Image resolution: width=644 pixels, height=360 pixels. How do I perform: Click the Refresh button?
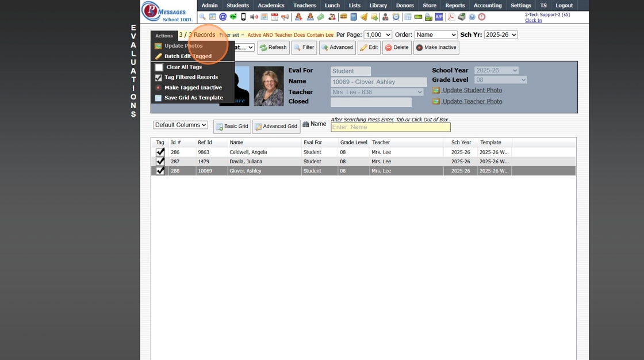[x=274, y=48]
